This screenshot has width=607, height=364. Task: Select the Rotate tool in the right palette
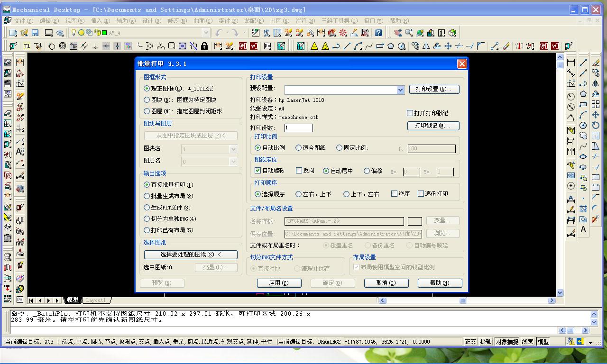click(596, 125)
